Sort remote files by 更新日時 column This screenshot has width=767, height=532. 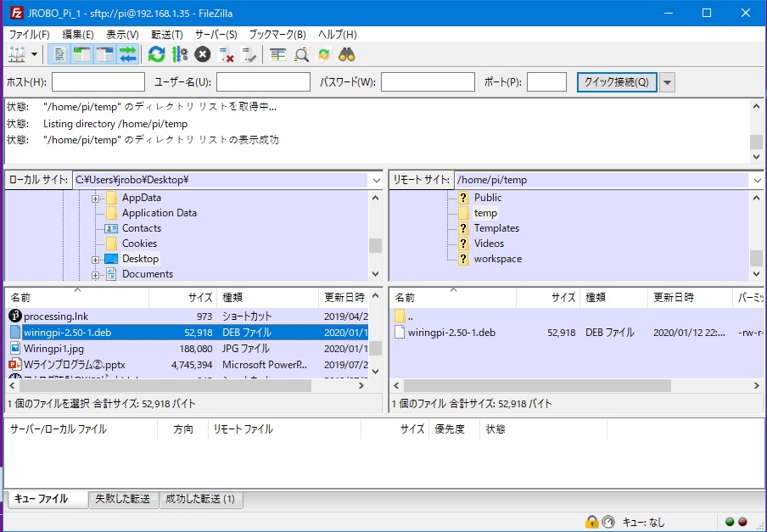point(690,297)
